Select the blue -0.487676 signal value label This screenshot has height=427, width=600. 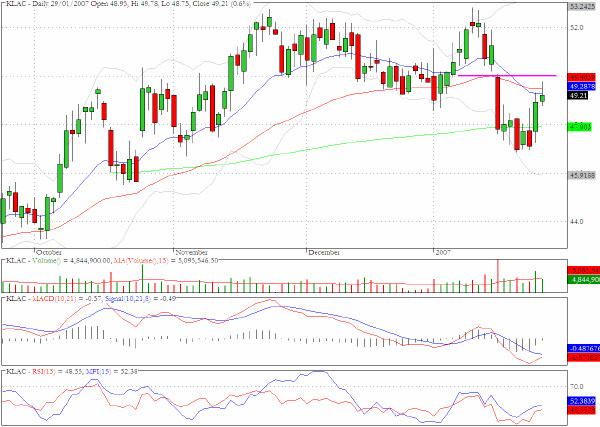[584, 348]
